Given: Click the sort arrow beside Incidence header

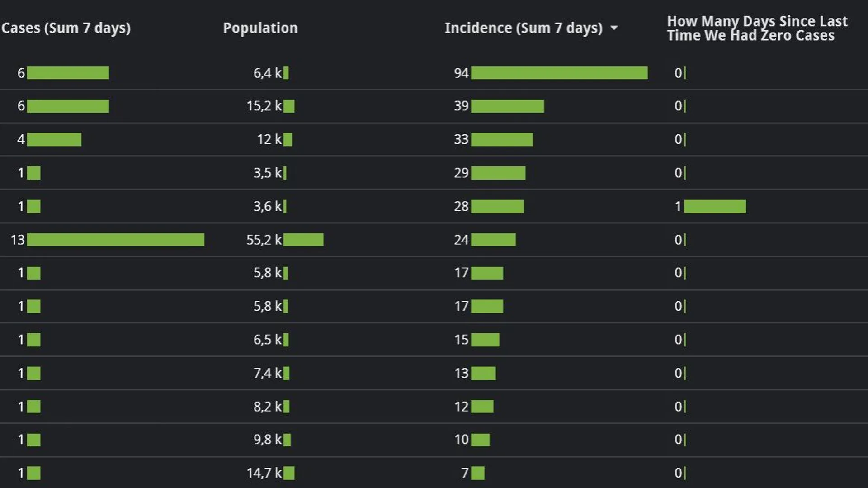Looking at the screenshot, I should [614, 28].
